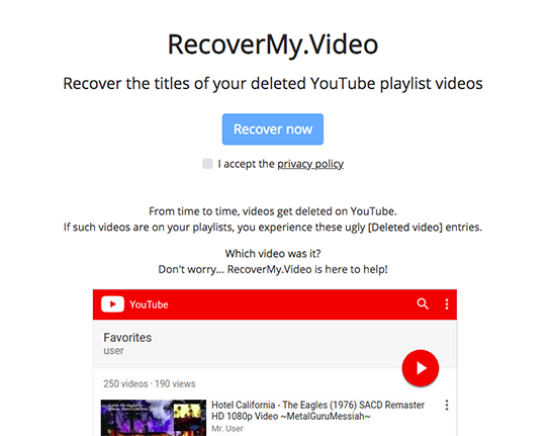Click the Which video was it text
This screenshot has height=436, width=550.
(x=273, y=253)
